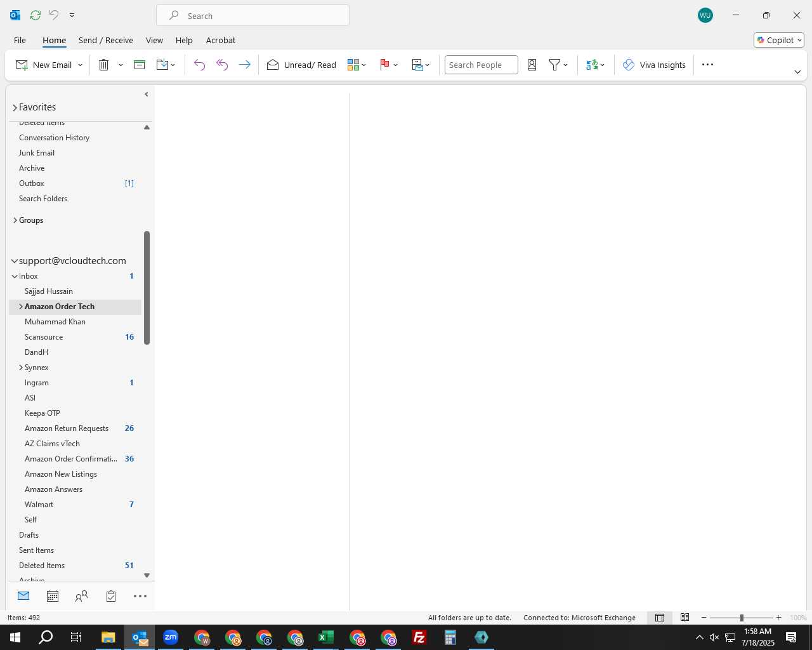Expand the Favorites section

tap(15, 108)
